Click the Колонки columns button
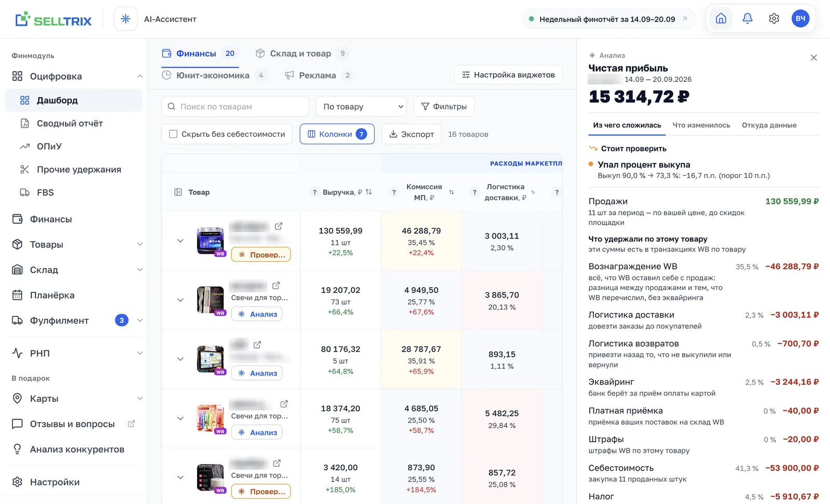 [337, 134]
